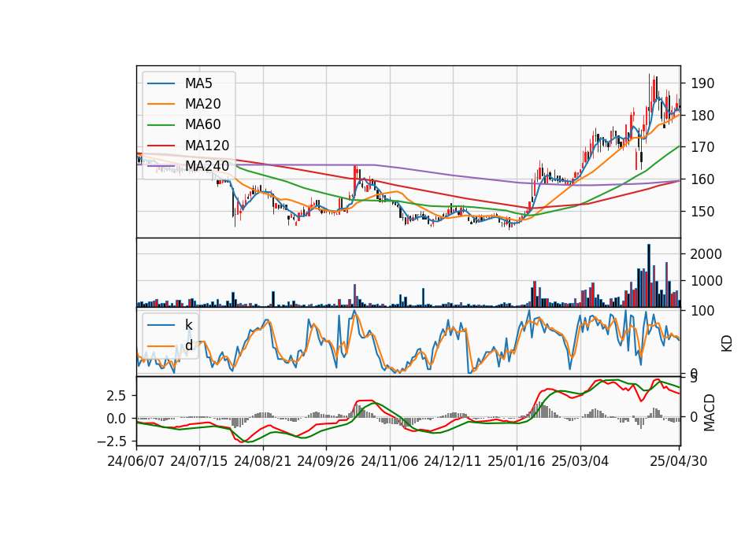Click the green MA60 legend line swatch

click(x=161, y=125)
